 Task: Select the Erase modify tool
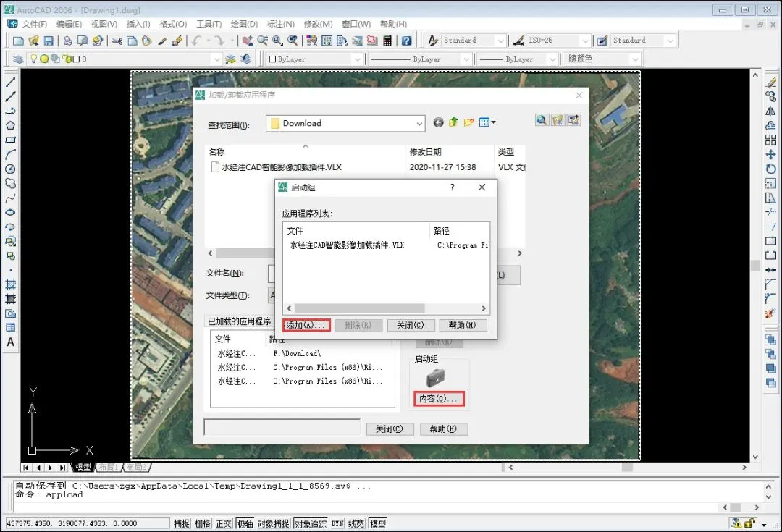click(x=771, y=82)
